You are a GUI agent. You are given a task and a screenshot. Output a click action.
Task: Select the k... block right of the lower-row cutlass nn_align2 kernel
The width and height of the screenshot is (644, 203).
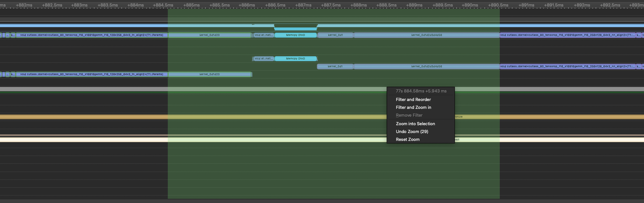pos(638,66)
